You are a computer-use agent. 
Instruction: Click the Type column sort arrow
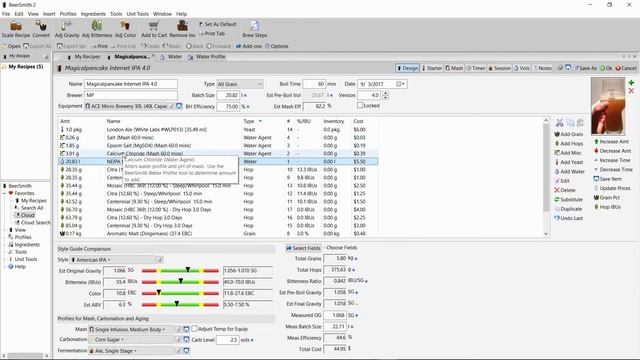tap(260, 121)
